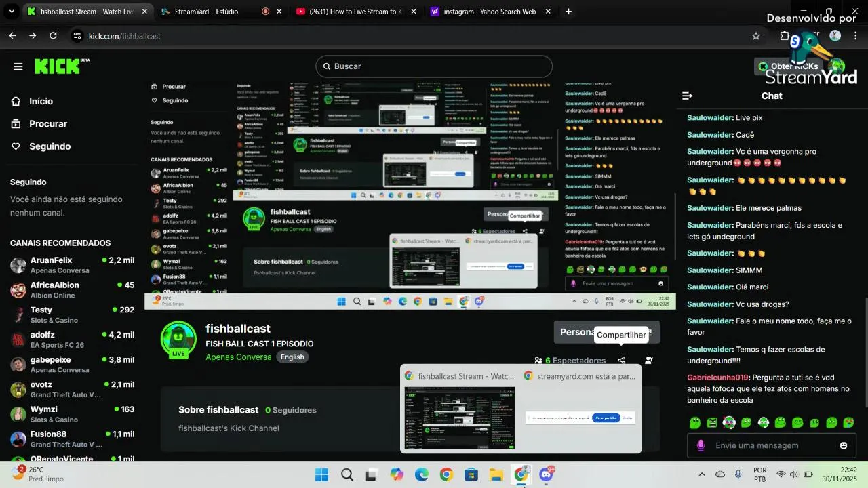Open Windows Start button on taskbar
The width and height of the screenshot is (868, 488).
click(321, 474)
